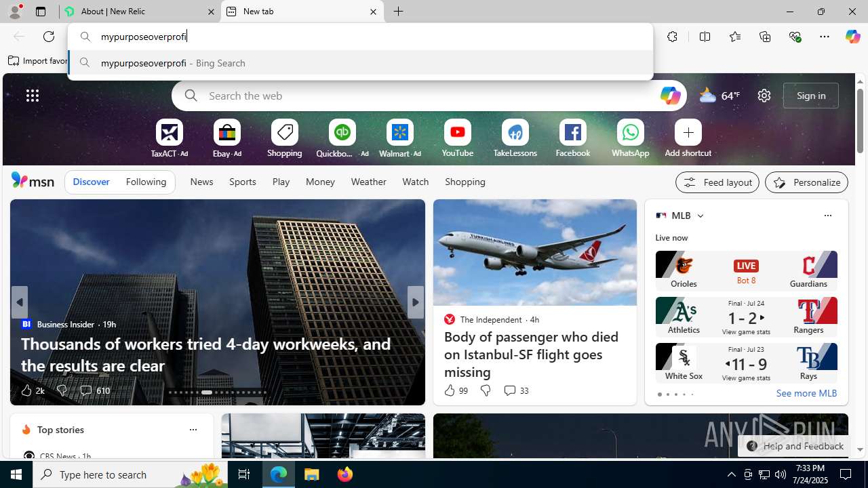868x488 pixels.
Task: Open the YouTube shortcut tile
Action: click(457, 139)
